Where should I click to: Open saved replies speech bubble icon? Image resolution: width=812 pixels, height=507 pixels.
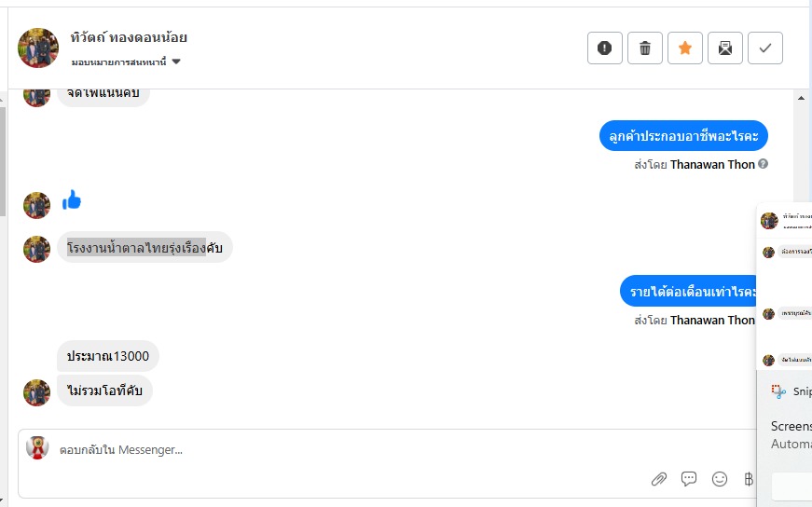pyautogui.click(x=689, y=479)
